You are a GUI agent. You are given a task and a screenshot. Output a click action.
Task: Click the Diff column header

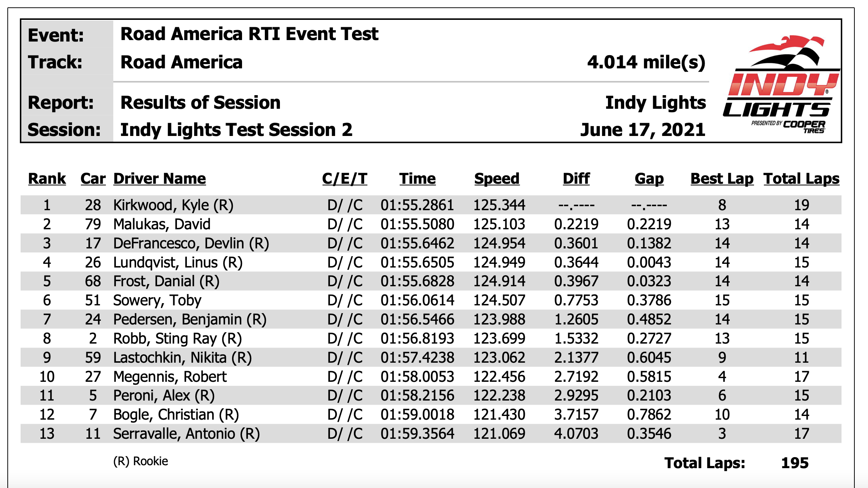click(x=576, y=179)
